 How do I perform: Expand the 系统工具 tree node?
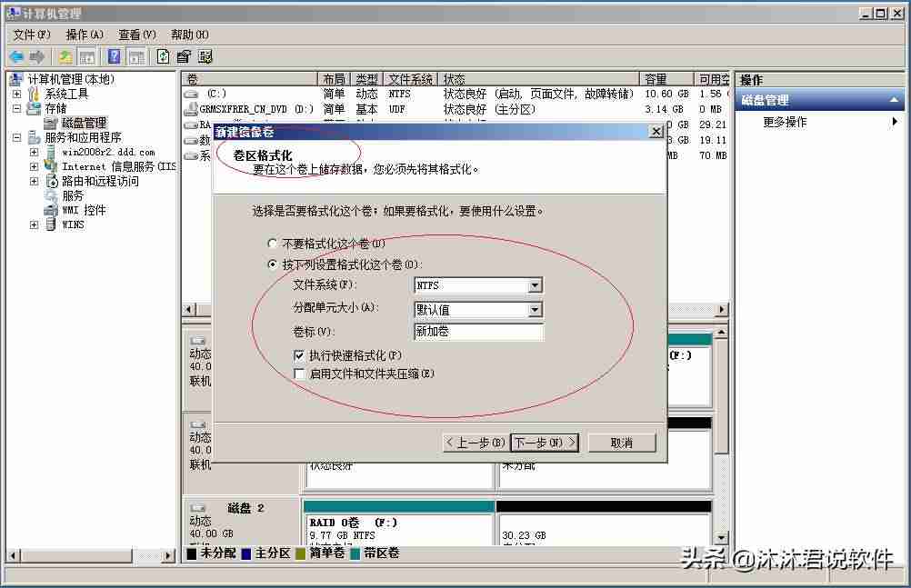click(17, 94)
